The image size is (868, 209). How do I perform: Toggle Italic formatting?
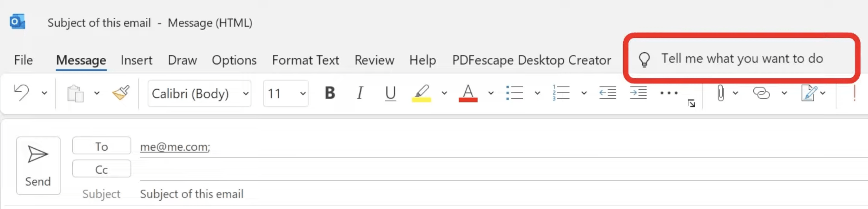[360, 93]
